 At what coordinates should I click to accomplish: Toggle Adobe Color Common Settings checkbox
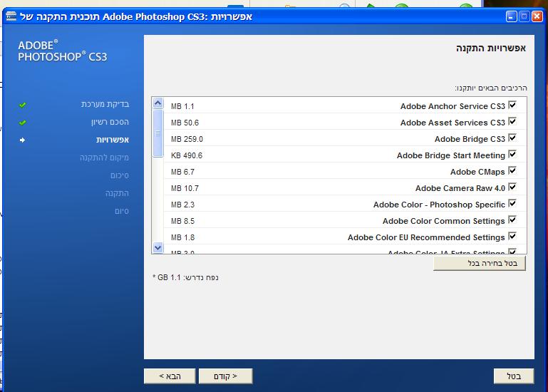click(512, 220)
